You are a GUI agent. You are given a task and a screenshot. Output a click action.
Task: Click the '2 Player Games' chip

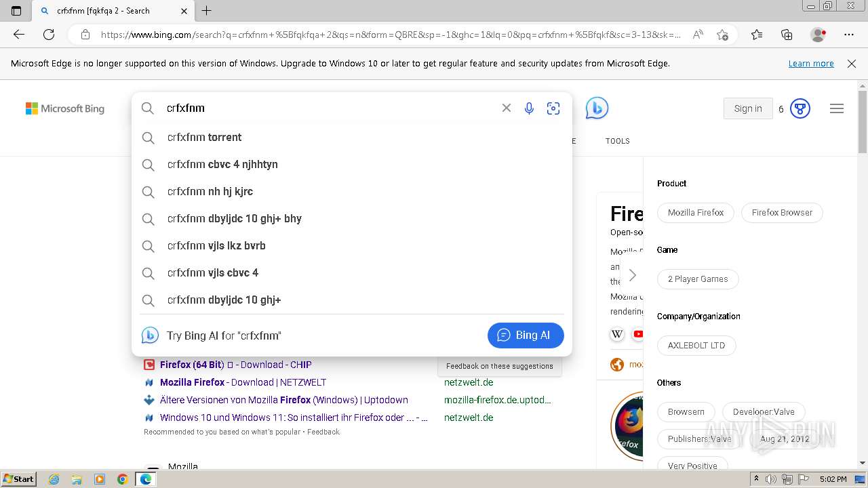pyautogui.click(x=698, y=279)
